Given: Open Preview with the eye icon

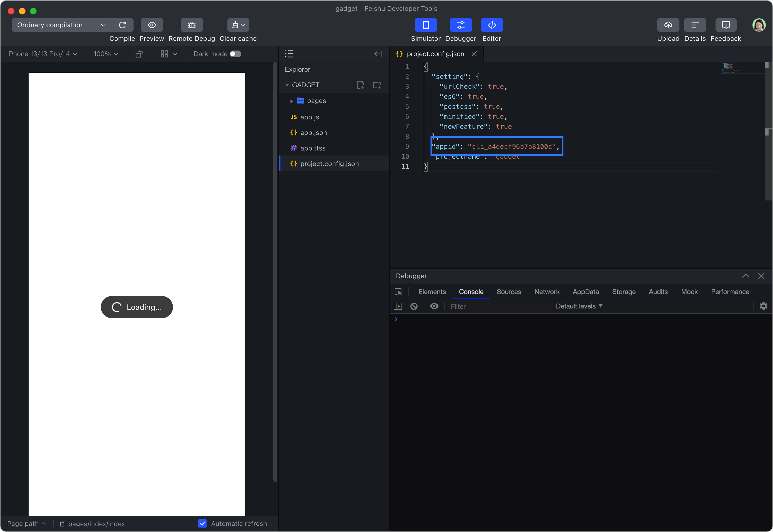Looking at the screenshot, I should [x=152, y=25].
